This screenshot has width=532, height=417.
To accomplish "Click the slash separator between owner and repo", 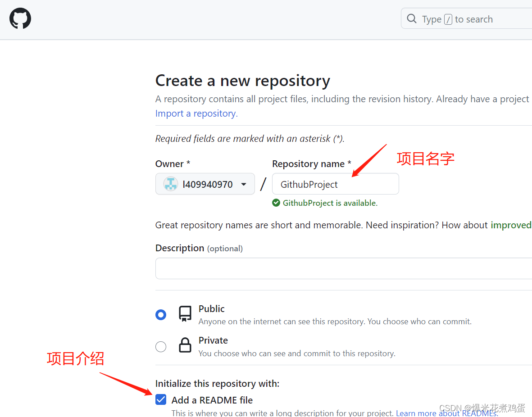I will point(264,183).
